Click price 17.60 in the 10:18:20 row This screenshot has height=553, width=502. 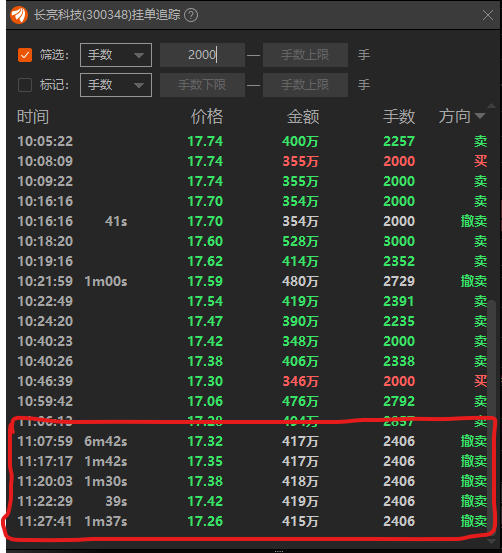(x=205, y=242)
